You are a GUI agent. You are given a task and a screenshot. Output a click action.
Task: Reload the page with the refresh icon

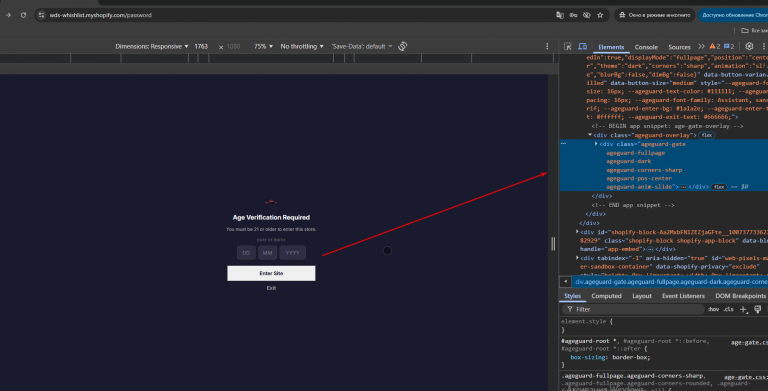23,15
